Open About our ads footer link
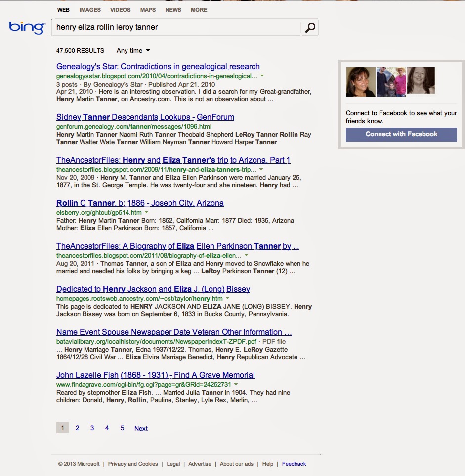Image resolution: width=465 pixels, height=476 pixels. 236,464
